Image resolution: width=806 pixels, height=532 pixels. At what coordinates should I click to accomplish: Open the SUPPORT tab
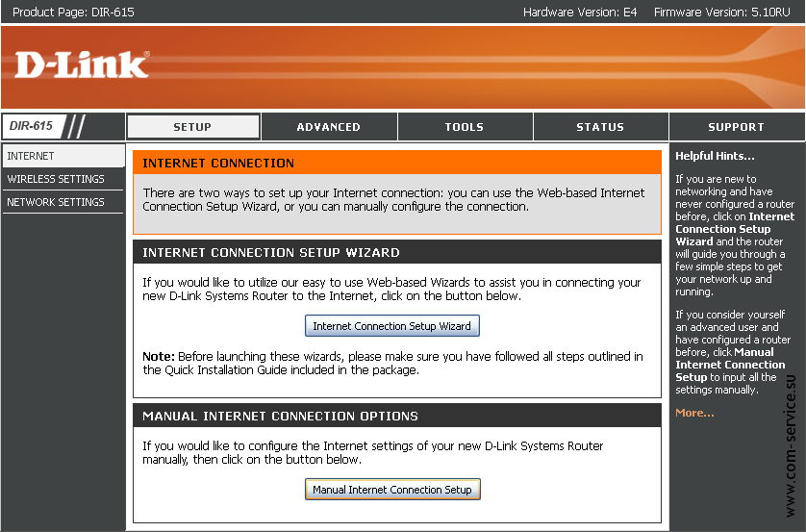point(736,126)
